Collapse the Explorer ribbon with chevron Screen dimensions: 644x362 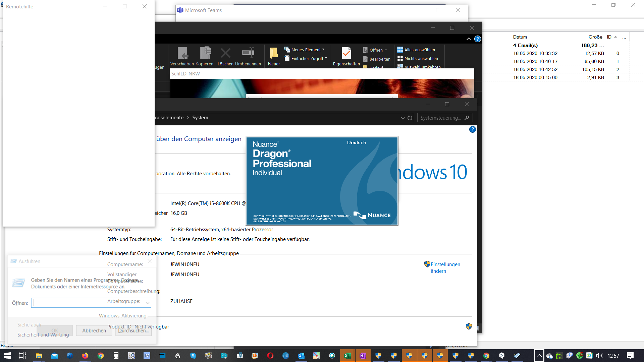(469, 39)
